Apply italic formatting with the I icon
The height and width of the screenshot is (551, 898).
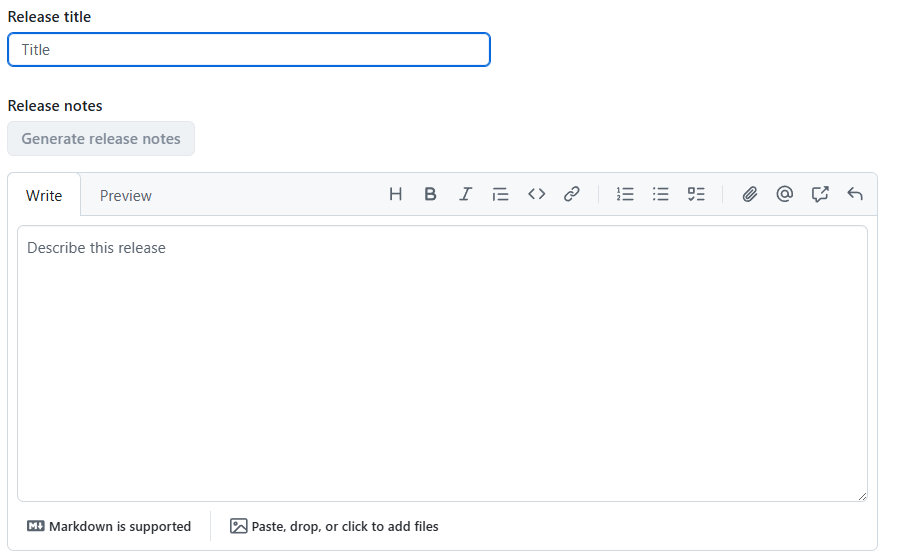tap(466, 194)
